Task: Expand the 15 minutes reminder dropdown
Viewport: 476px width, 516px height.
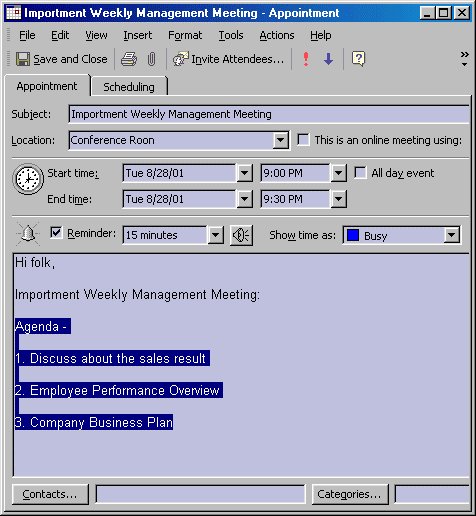Action: [x=215, y=235]
